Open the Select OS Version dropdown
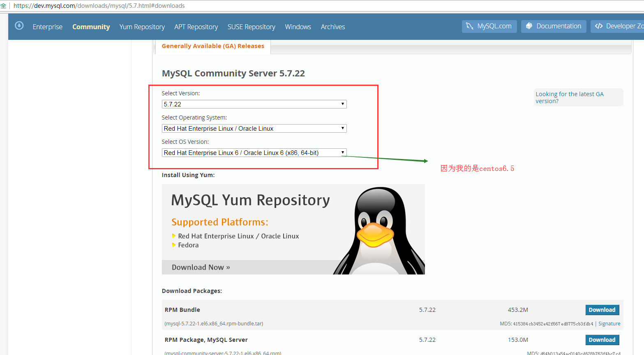 [254, 153]
